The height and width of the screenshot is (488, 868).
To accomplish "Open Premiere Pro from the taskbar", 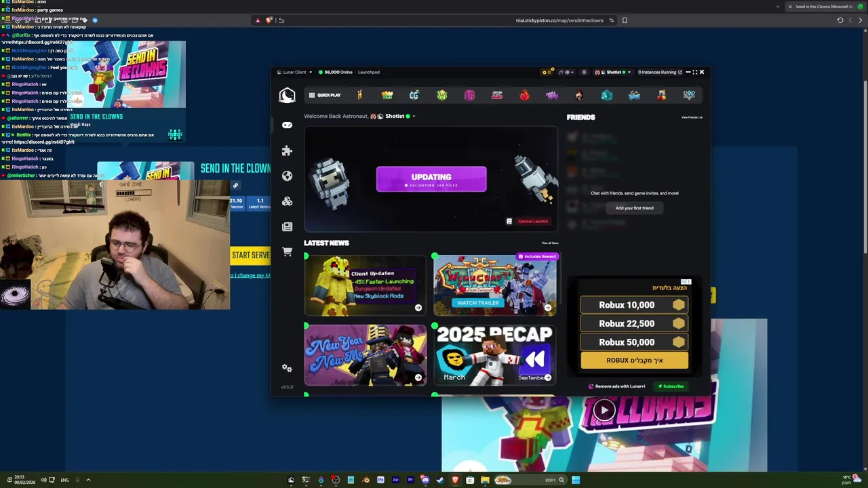I will click(x=410, y=480).
